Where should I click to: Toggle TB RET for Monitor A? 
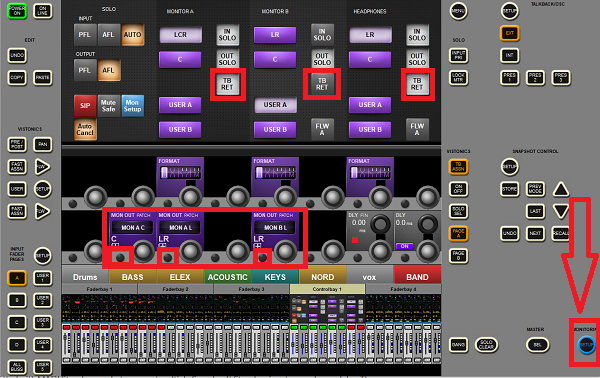click(227, 84)
